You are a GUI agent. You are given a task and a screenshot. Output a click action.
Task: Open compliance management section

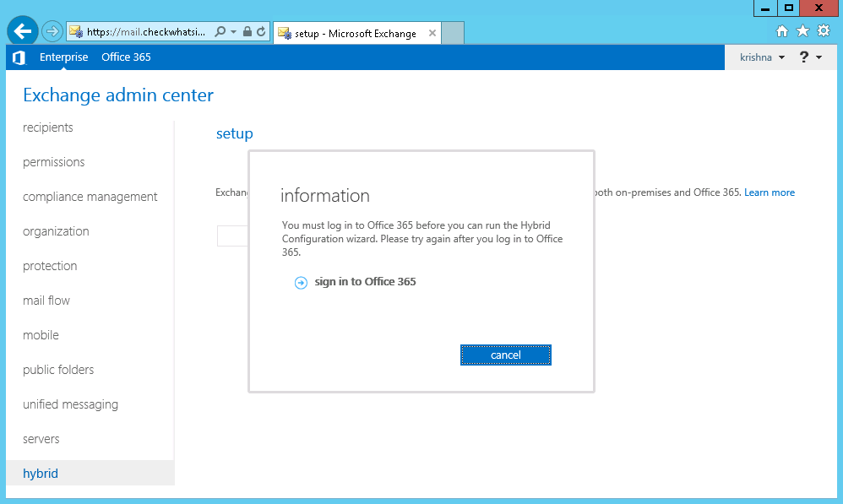(x=90, y=197)
